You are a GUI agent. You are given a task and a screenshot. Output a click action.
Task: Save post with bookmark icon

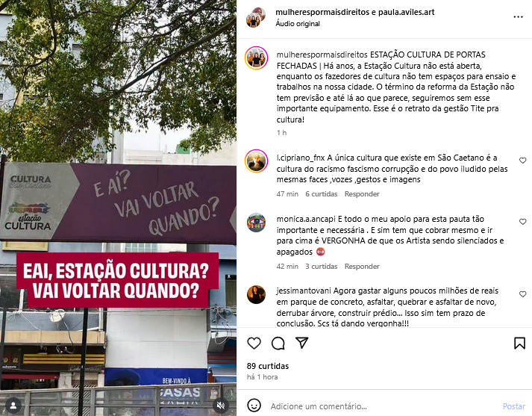click(x=519, y=344)
